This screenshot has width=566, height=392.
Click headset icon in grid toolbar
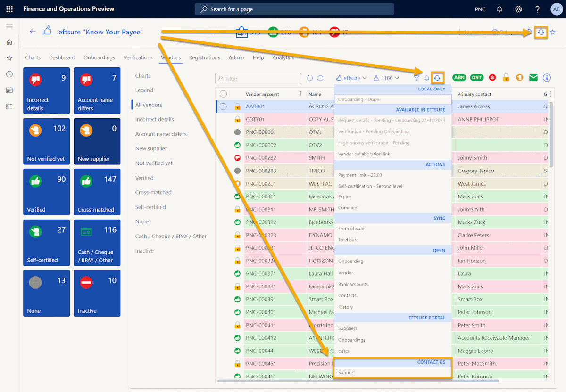pos(438,78)
